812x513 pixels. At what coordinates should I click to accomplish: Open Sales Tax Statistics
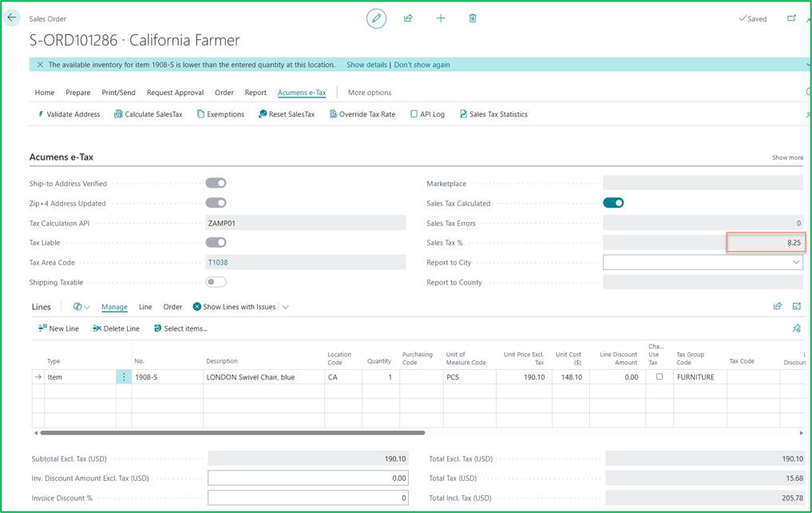point(494,114)
